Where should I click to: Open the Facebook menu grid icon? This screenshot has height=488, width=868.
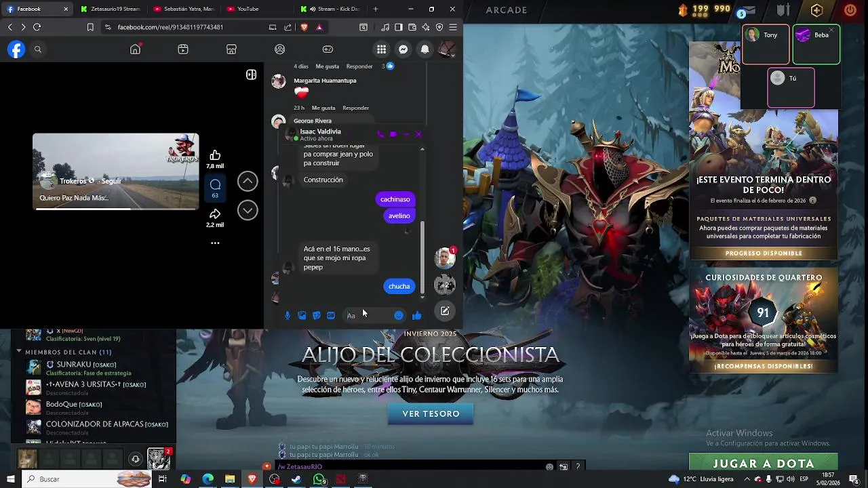coord(382,49)
